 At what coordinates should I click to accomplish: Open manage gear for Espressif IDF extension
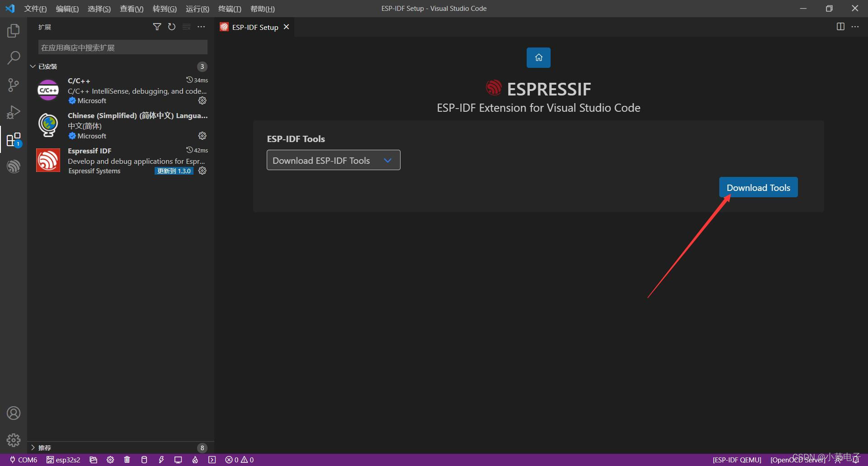203,171
